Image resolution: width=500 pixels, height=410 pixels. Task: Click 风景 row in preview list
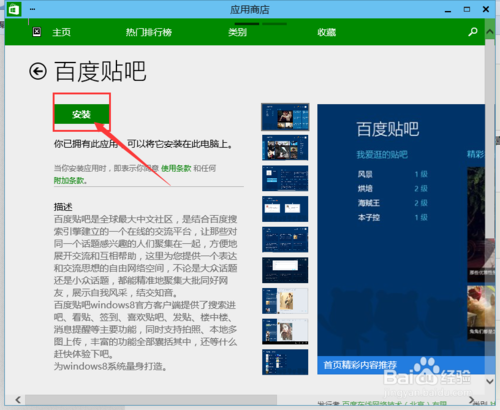point(392,174)
